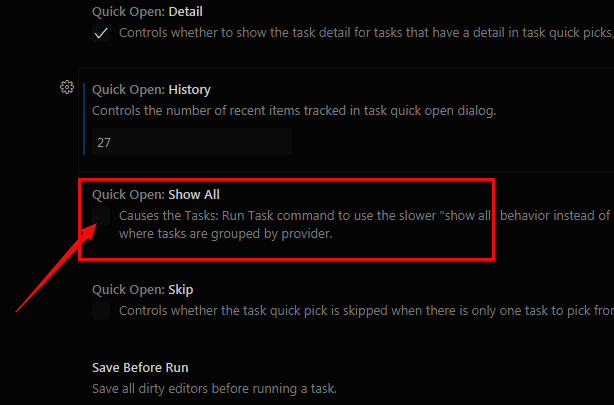Select the Quick Open: History setting title
This screenshot has width=614, height=405.
(x=151, y=90)
